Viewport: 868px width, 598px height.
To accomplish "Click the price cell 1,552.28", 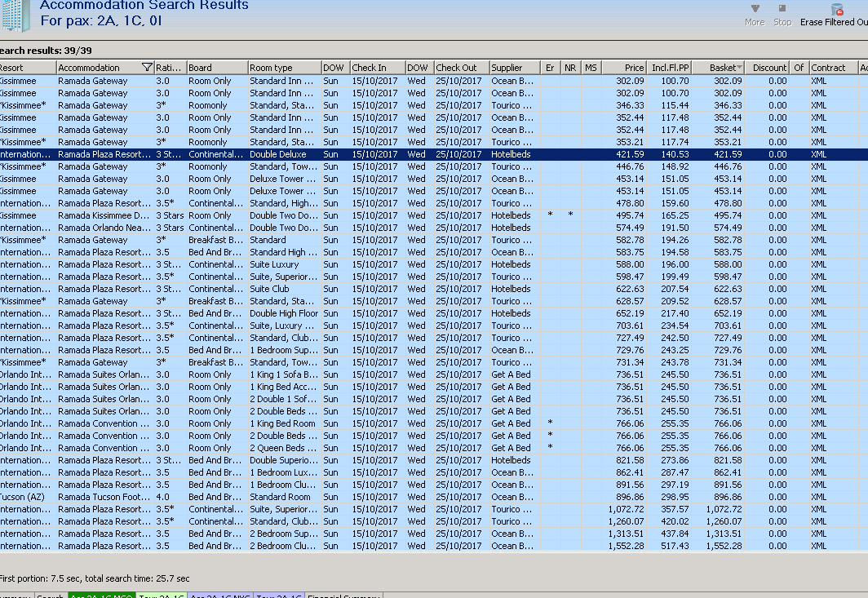I will pos(626,546).
